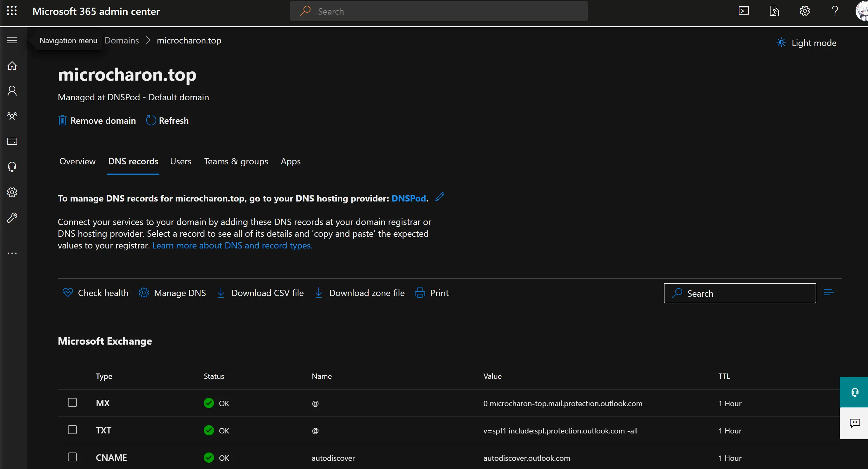The height and width of the screenshot is (469, 868).
Task: Show all navigation items via ellipsis
Action: (x=12, y=253)
